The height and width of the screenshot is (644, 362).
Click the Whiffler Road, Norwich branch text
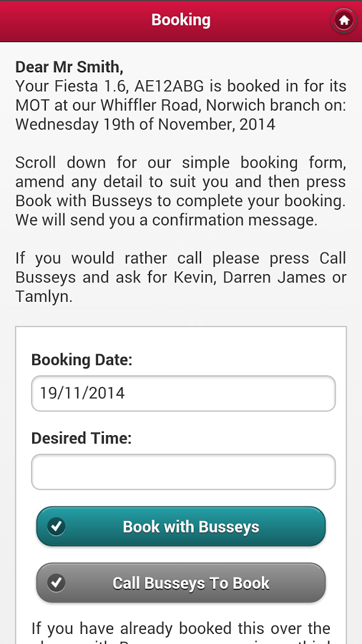coord(212,106)
